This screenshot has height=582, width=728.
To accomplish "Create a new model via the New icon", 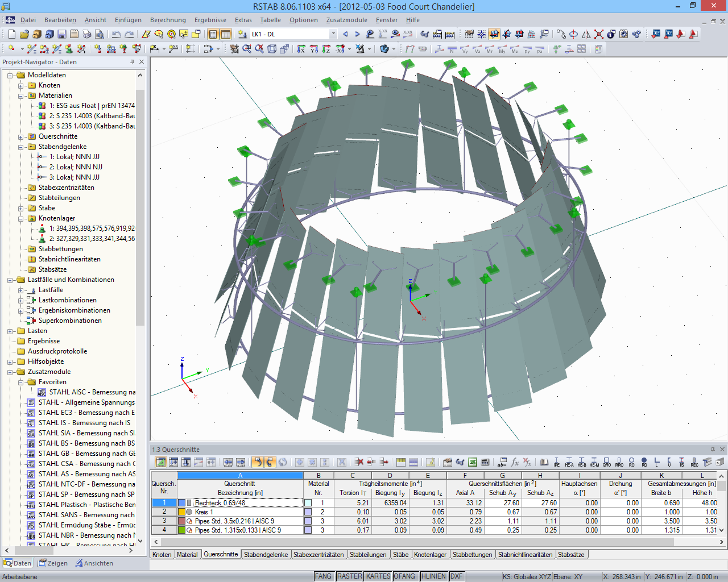I will pos(10,34).
